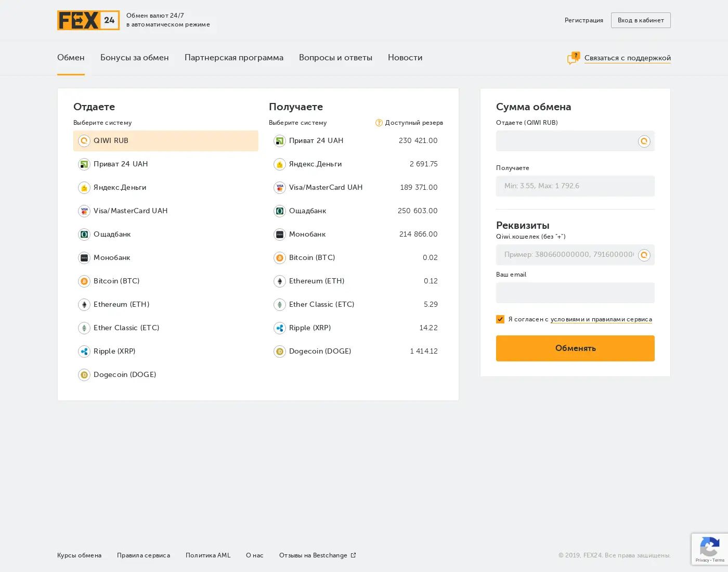The height and width of the screenshot is (572, 728).
Task: Click the FEX24 logo
Action: (x=88, y=20)
